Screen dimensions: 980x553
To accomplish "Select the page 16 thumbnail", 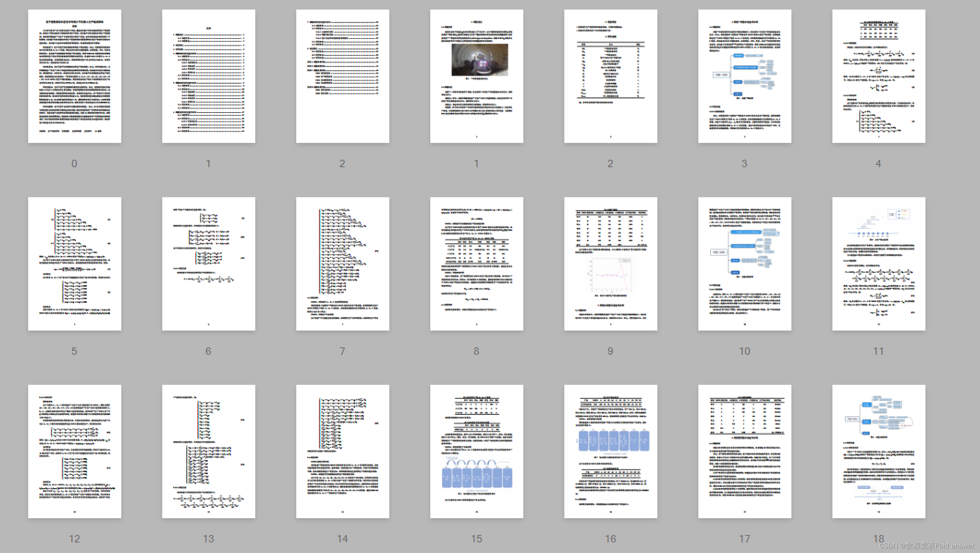I will point(610,451).
